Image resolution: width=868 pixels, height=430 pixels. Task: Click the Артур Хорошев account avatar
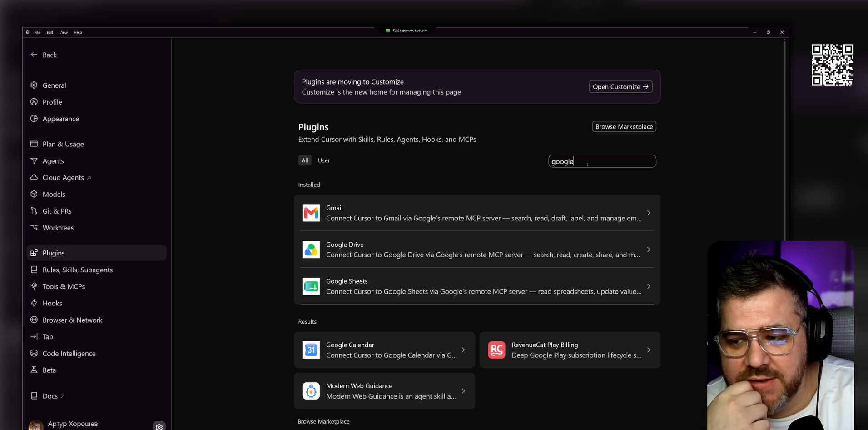click(36, 425)
